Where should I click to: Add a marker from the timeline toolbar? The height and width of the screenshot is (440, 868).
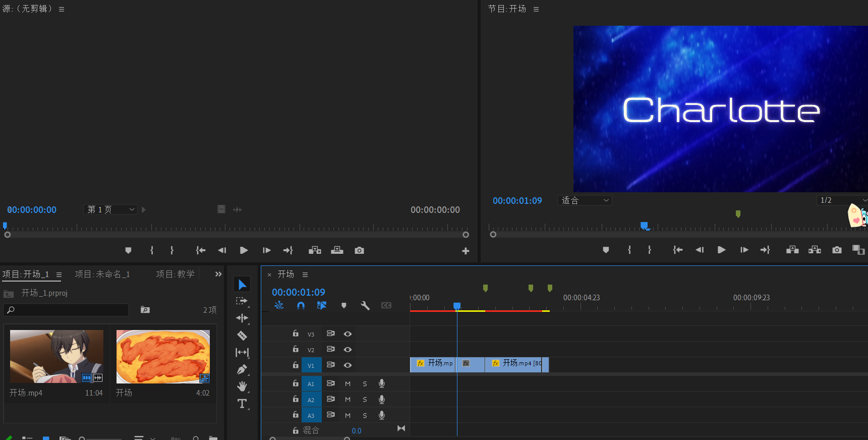point(344,305)
